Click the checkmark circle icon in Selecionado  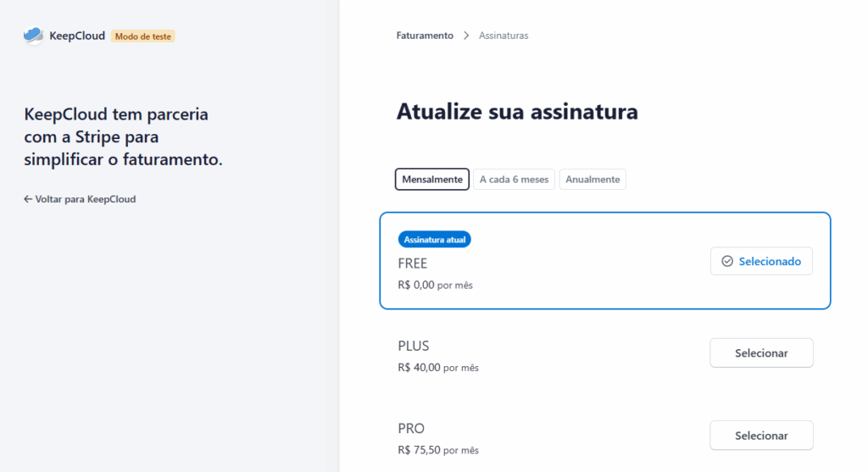click(726, 261)
